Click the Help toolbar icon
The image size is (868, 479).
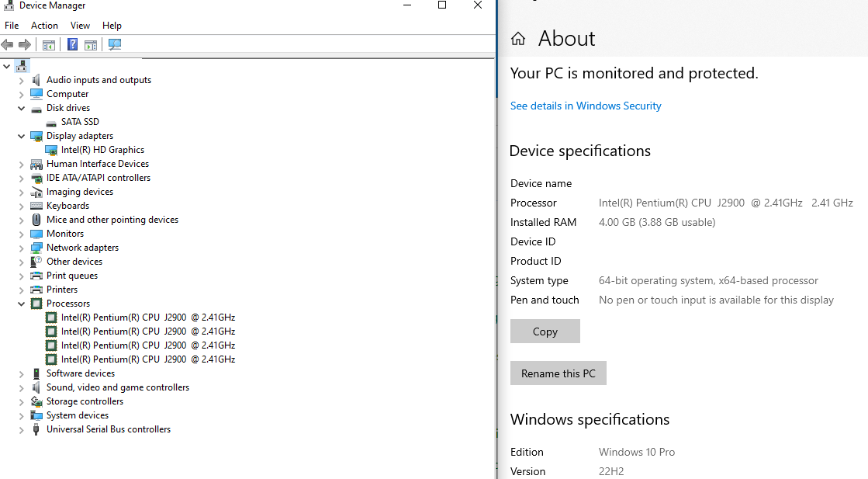(x=73, y=45)
